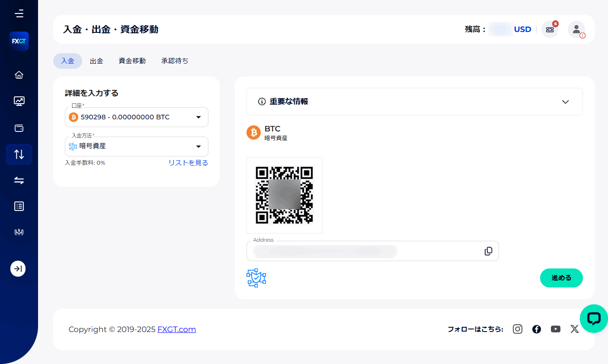Go to the home dashboard icon

click(x=19, y=75)
